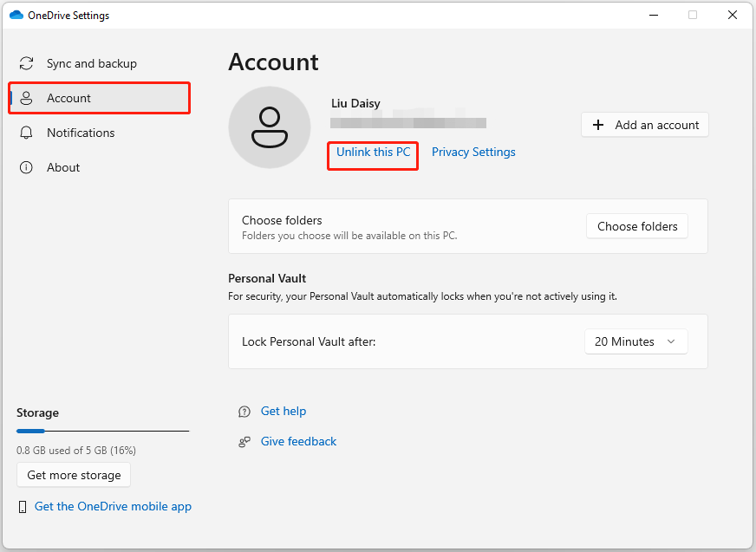Open the About section
Image resolution: width=756 pixels, height=552 pixels.
pyautogui.click(x=63, y=167)
